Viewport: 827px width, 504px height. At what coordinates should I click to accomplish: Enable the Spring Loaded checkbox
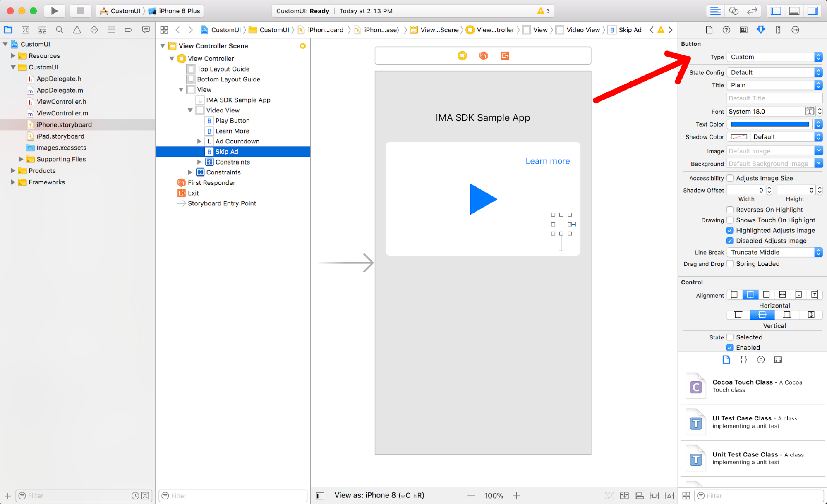[x=730, y=264]
